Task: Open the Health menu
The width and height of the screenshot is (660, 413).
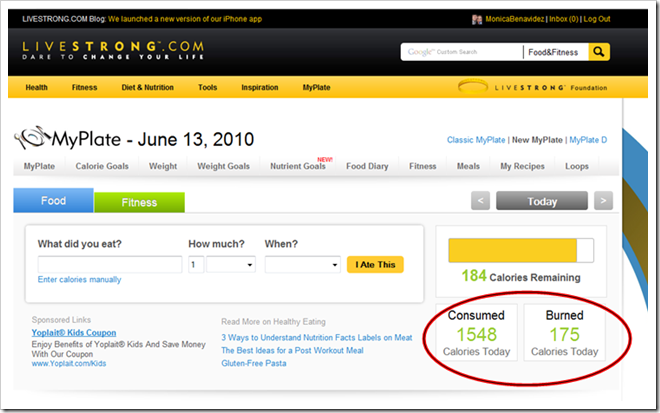Action: (x=36, y=87)
